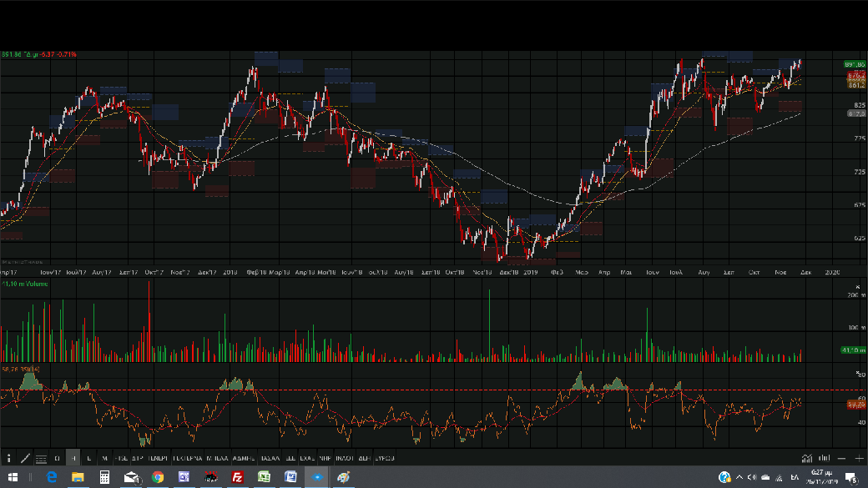The image size is (868, 488).
Task: Switch chart style with bar chart icon
Action: pyautogui.click(x=824, y=458)
